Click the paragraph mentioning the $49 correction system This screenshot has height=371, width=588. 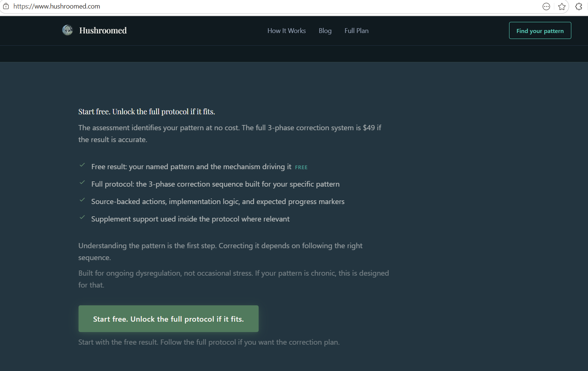[229, 133]
